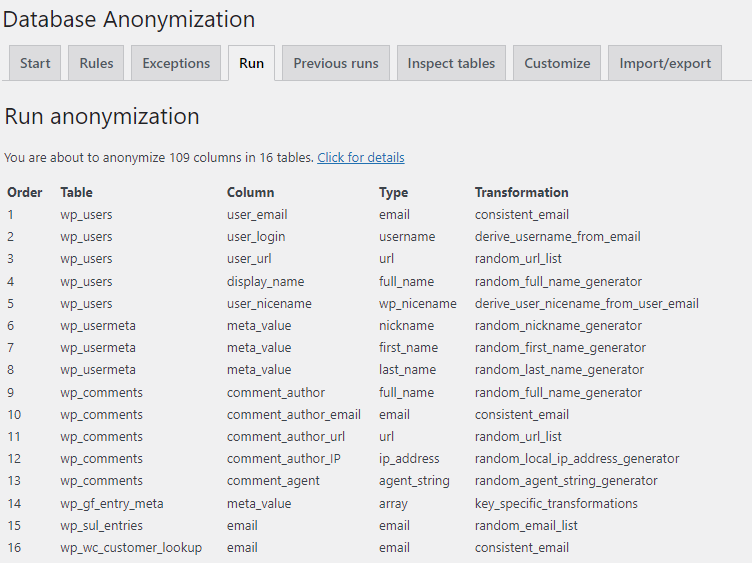Screen dimensions: 752x563
Task: Click the 'Click for details' link
Action: pyautogui.click(x=361, y=158)
